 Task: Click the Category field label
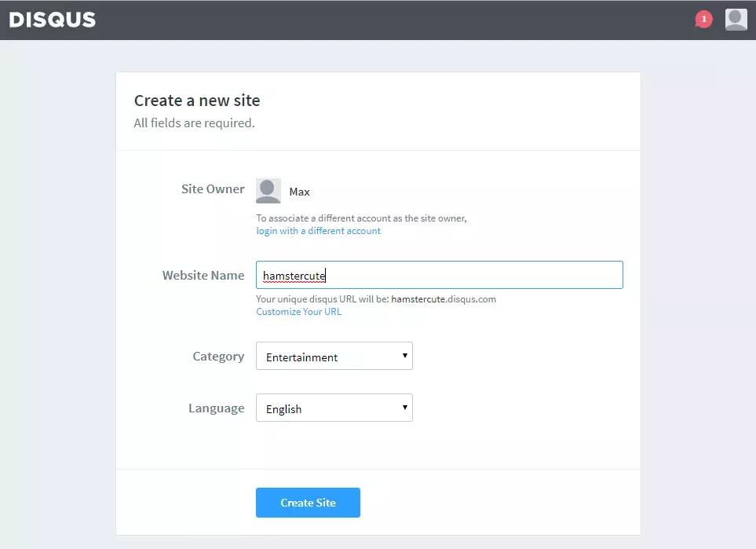pos(218,357)
